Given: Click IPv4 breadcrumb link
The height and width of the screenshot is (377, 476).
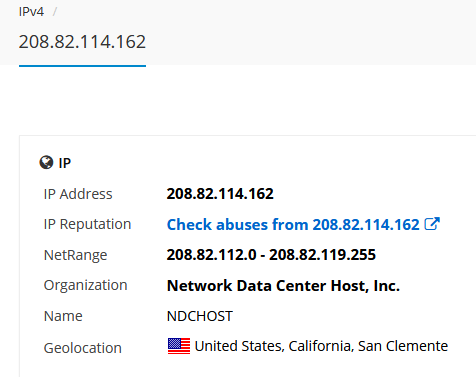Looking at the screenshot, I should click(31, 12).
